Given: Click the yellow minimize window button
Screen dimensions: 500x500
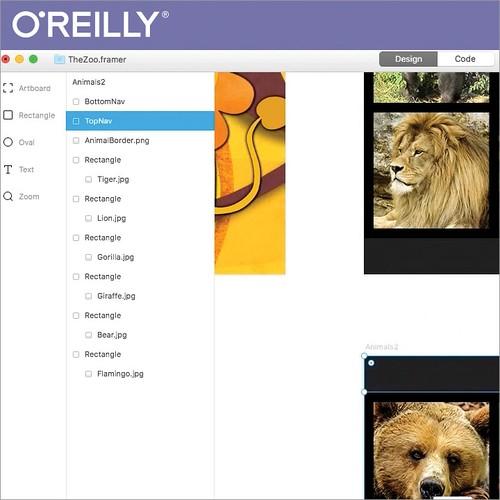Looking at the screenshot, I should (x=20, y=59).
